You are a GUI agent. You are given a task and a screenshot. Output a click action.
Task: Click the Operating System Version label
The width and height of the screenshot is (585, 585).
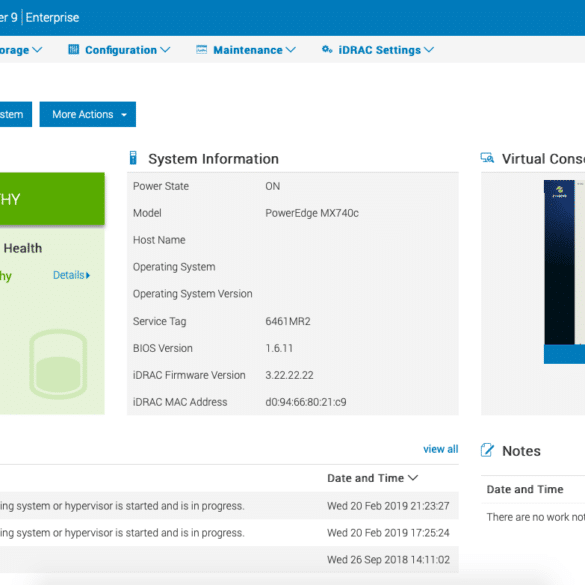(193, 294)
